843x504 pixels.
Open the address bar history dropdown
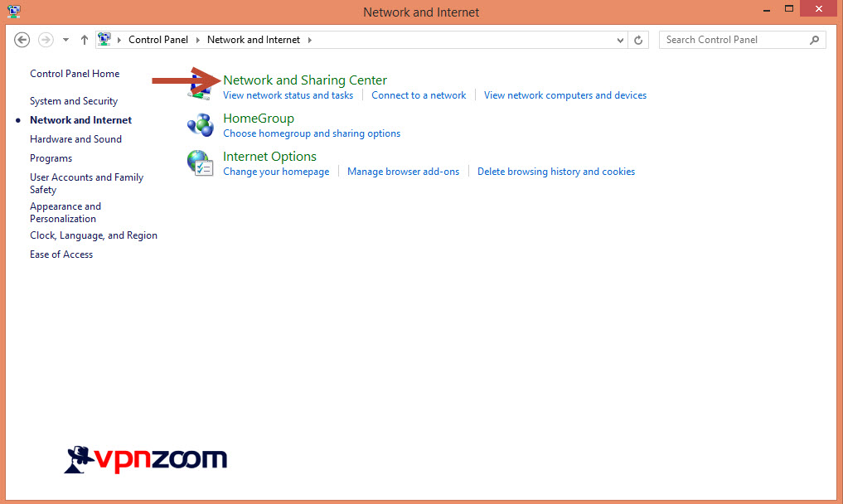(620, 40)
